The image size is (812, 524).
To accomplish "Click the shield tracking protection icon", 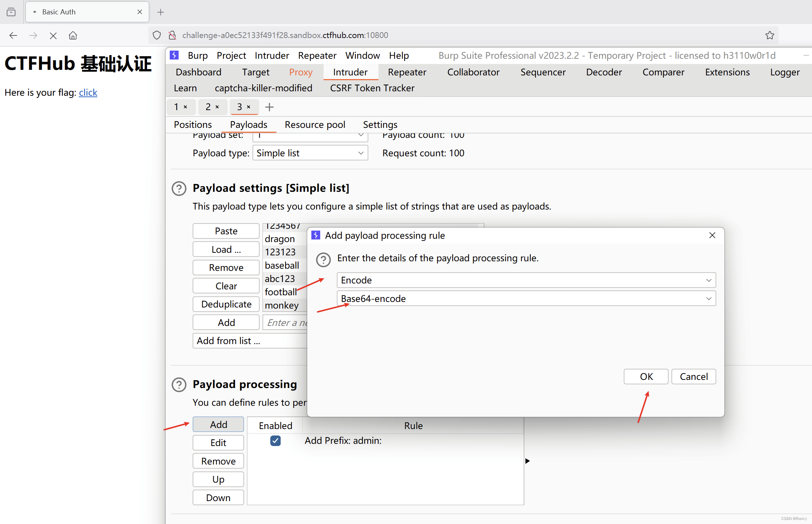I will point(157,35).
